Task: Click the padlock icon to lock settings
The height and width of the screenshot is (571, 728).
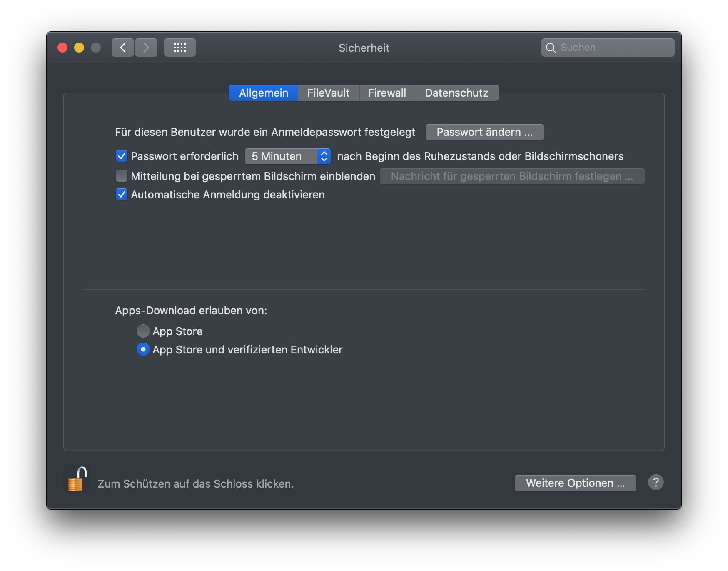Action: pos(77,479)
